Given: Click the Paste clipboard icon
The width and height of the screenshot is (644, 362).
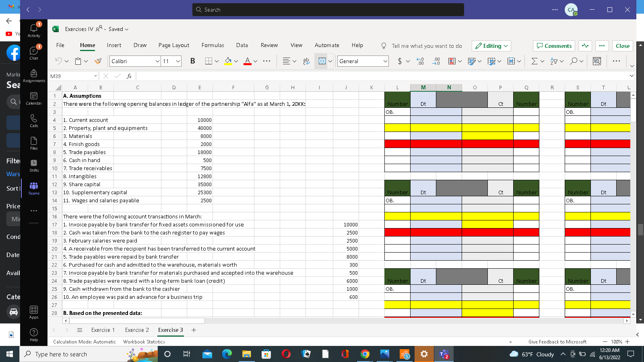Looking at the screenshot, I should (x=78, y=61).
